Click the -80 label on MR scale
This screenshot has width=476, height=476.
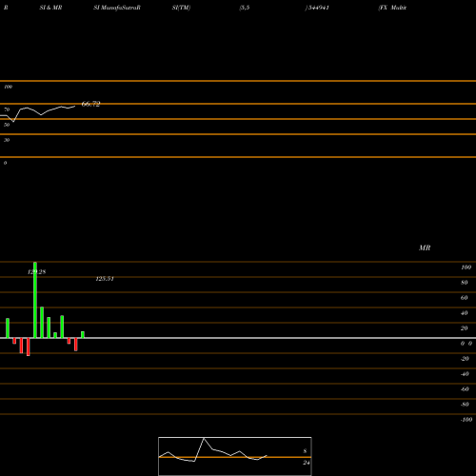(x=465, y=405)
